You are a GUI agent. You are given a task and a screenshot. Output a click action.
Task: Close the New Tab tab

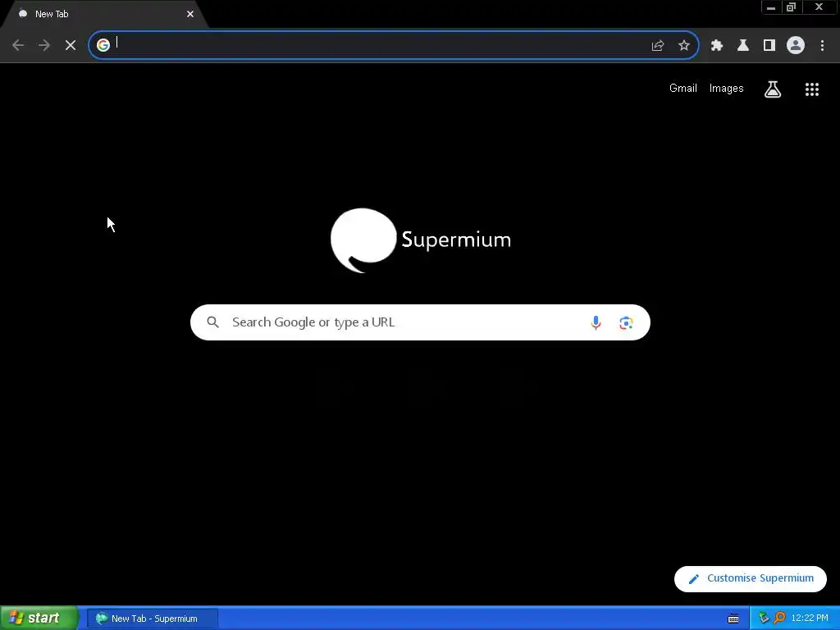(190, 15)
